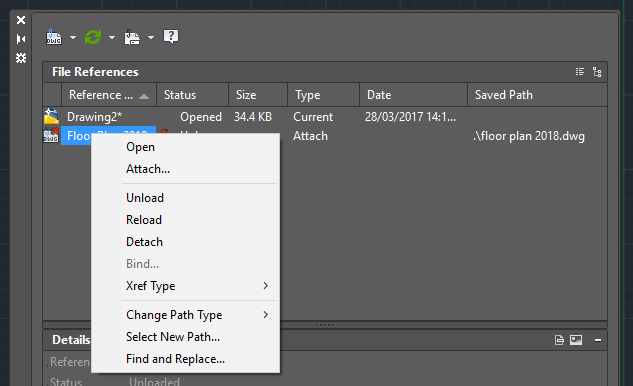Viewport: 633px width, 386px height.
Task: Open the Help icon in toolbar
Action: 171,37
